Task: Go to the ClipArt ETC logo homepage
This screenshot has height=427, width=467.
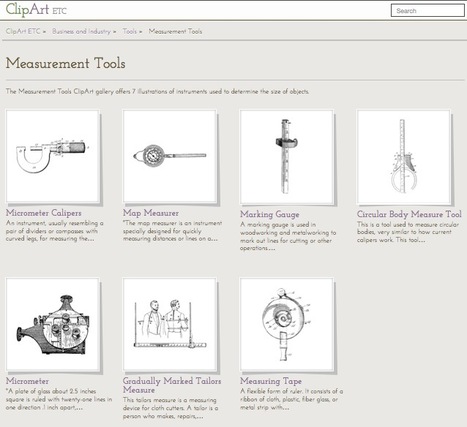Action: [36, 9]
